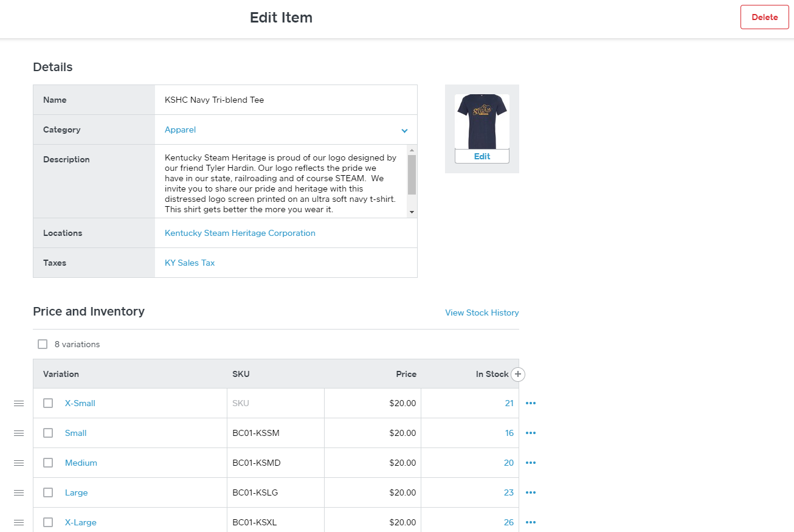Image resolution: width=794 pixels, height=532 pixels.
Task: Grab the Medium row reorder handle
Action: click(19, 463)
